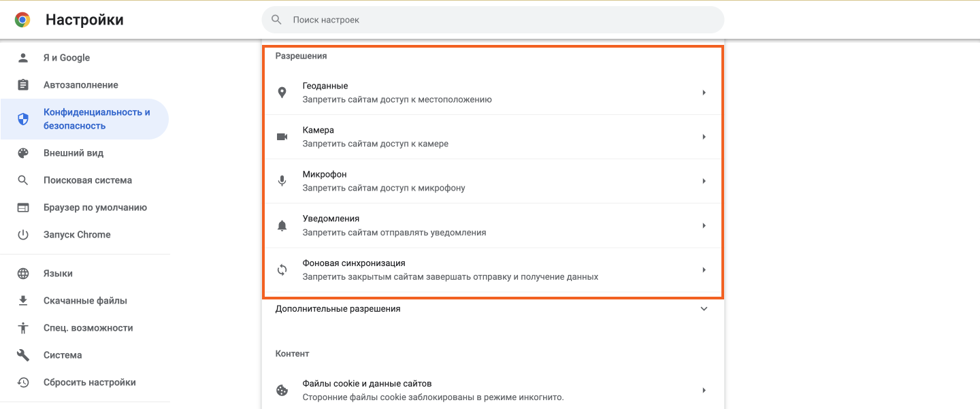Click the Chrome logo in the header
The image size is (980, 409).
click(22, 19)
